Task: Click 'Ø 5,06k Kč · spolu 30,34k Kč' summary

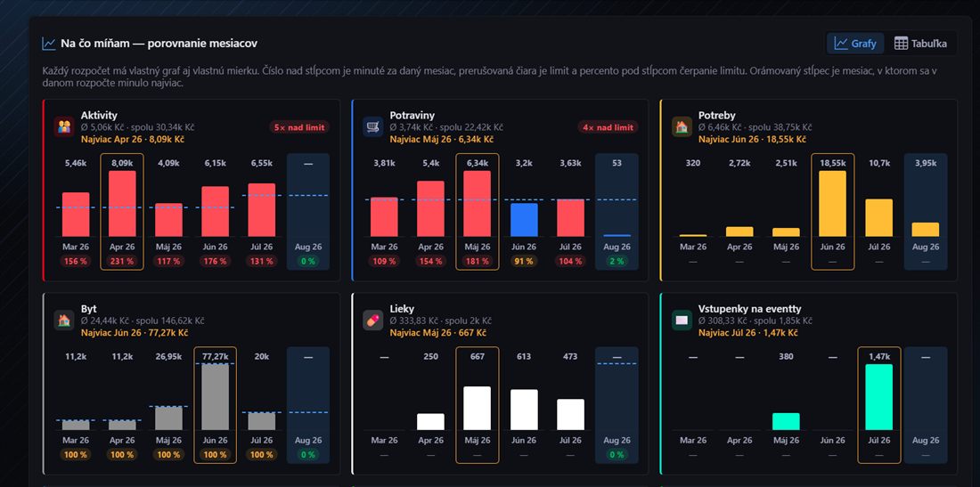Action: click(135, 127)
